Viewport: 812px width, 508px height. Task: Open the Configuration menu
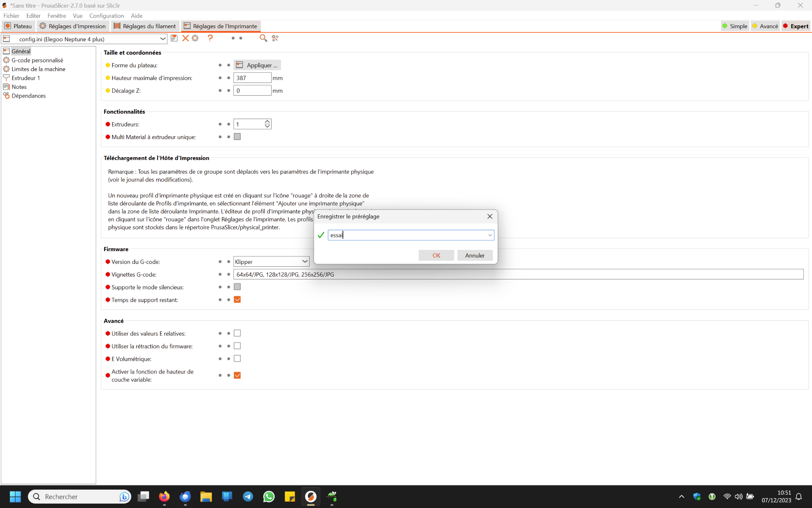point(106,16)
